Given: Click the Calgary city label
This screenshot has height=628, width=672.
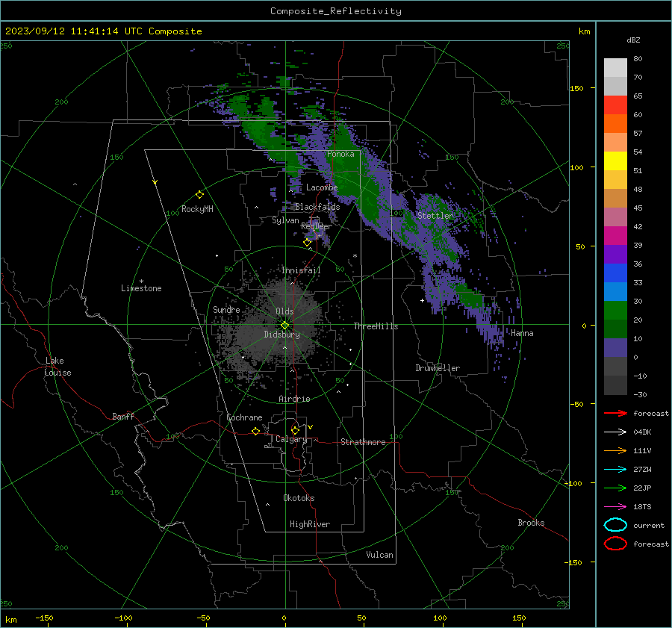Looking at the screenshot, I should click(291, 439).
